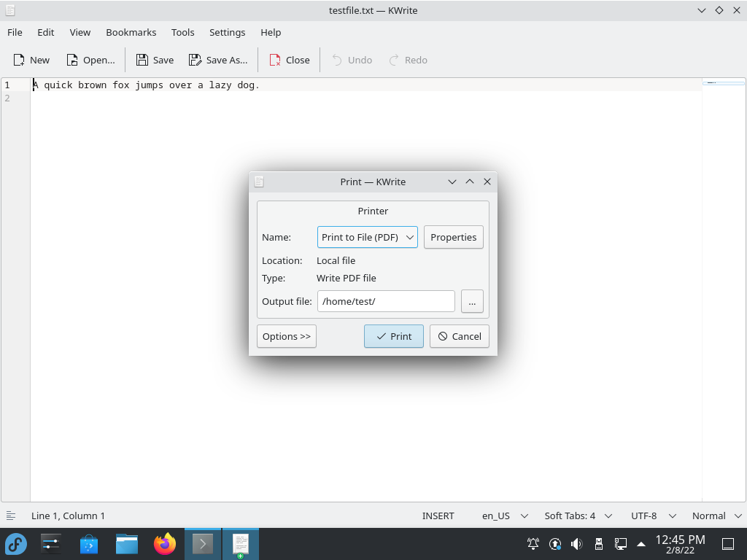The image size is (747, 560).
Task: Open System Settings from the taskbar
Action: point(51,544)
